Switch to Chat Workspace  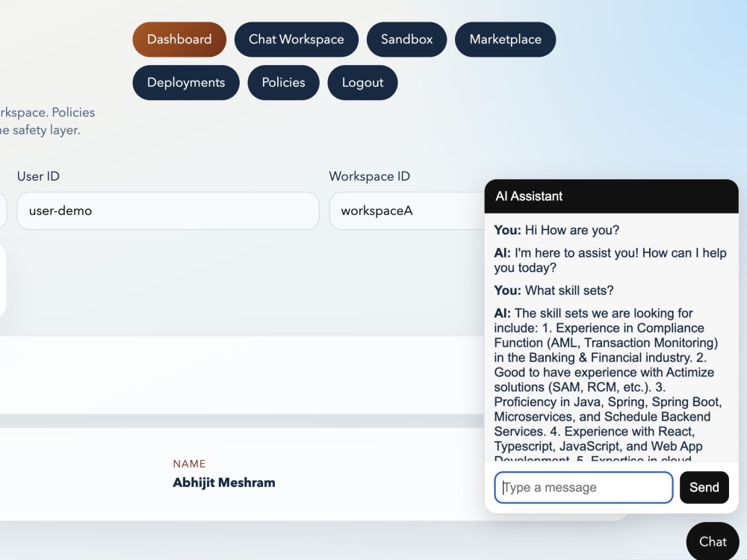pos(297,40)
